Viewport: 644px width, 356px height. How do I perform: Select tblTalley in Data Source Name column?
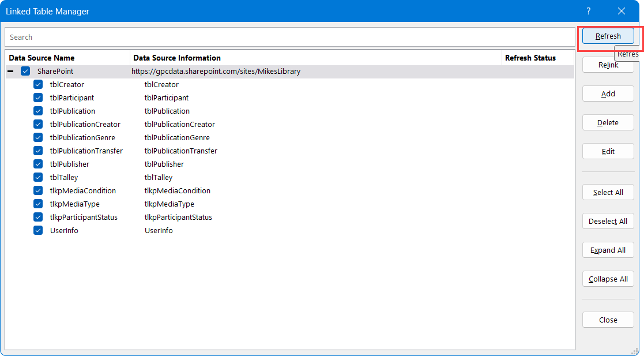tap(63, 177)
